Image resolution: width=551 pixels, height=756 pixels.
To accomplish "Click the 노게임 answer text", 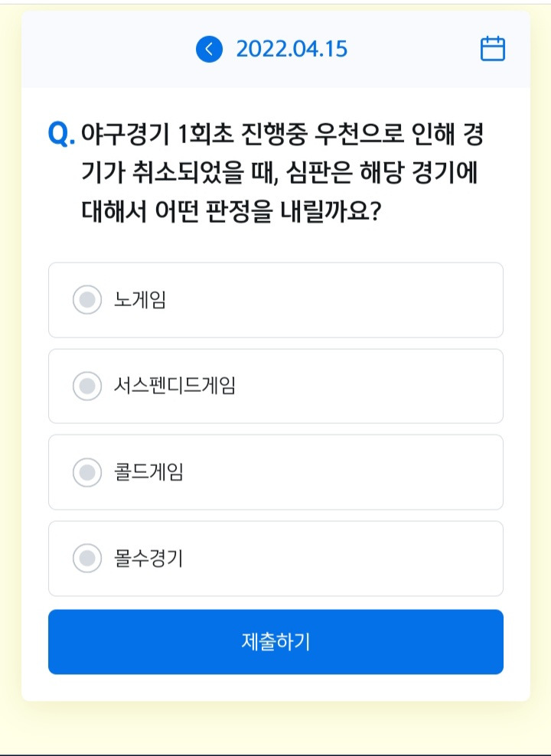I will [140, 300].
